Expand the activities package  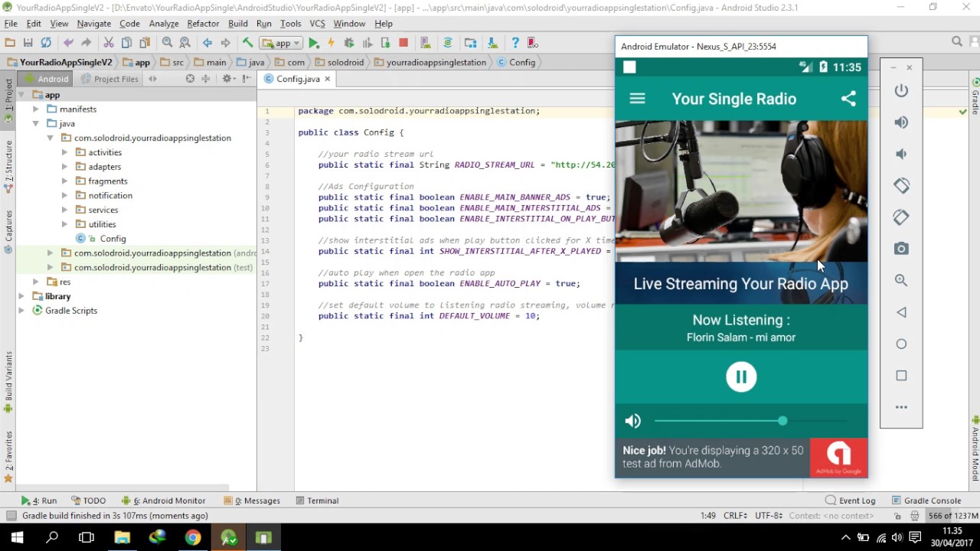click(x=65, y=152)
